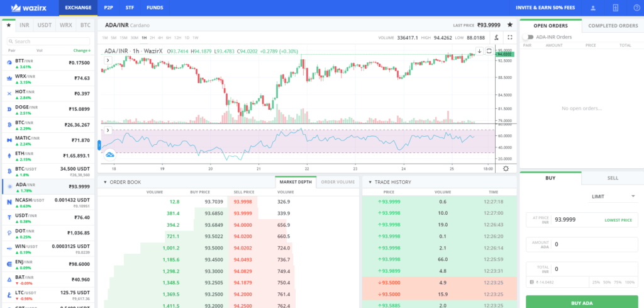644x308 pixels.
Task: Click the download app icon in header
Action: point(615,8)
